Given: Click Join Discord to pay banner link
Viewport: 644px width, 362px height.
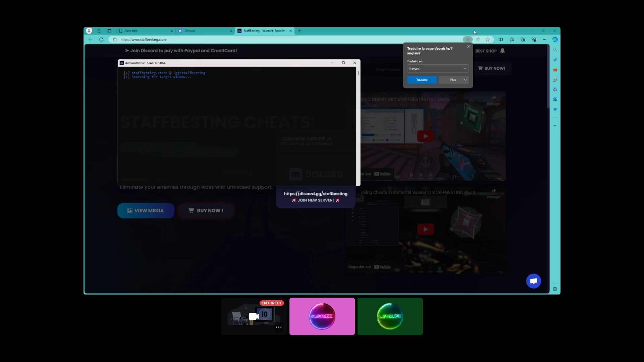Looking at the screenshot, I should (x=181, y=51).
